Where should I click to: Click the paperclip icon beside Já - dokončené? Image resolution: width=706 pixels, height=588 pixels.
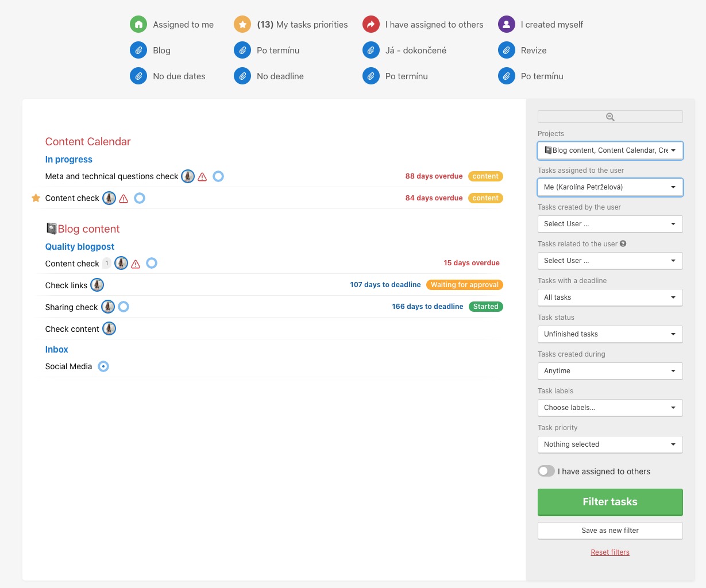[371, 51]
